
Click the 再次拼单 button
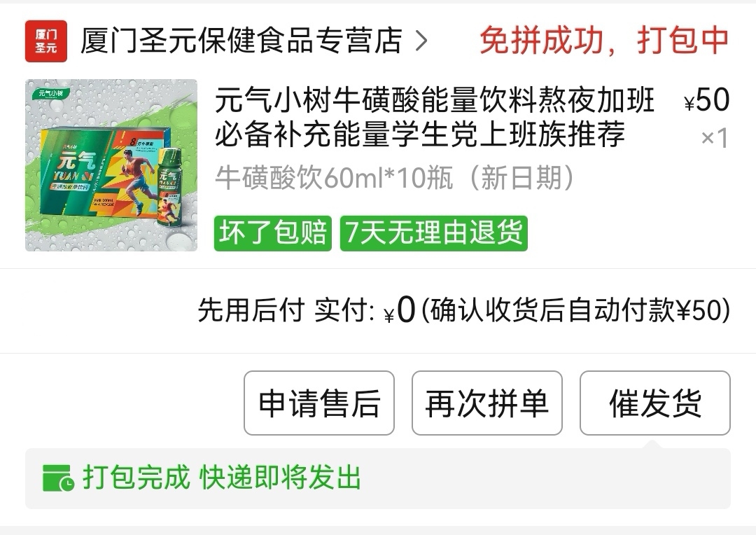pos(487,403)
